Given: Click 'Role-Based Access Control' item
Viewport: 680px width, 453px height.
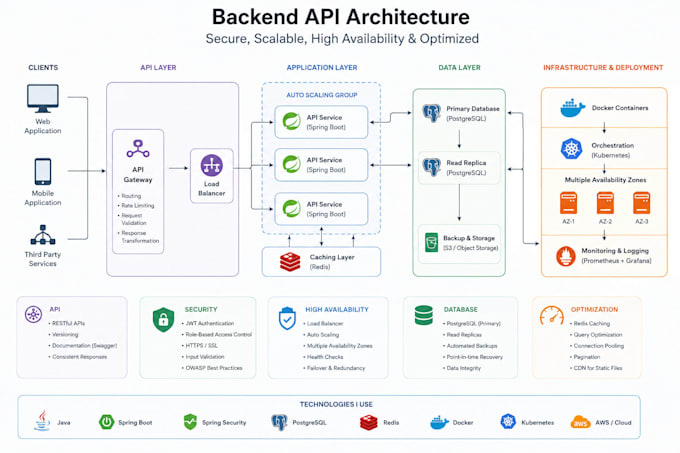Looking at the screenshot, I should click(x=219, y=335).
